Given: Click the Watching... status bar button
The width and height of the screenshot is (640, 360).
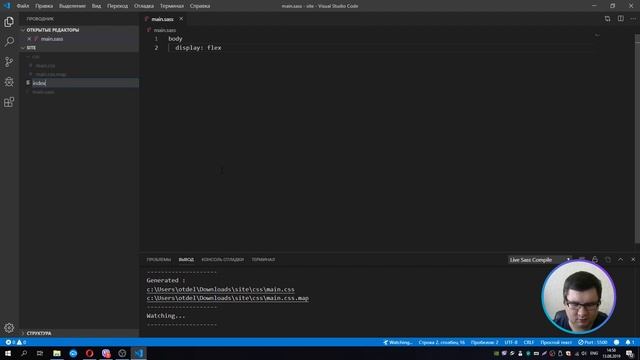Looking at the screenshot, I should 398,342.
